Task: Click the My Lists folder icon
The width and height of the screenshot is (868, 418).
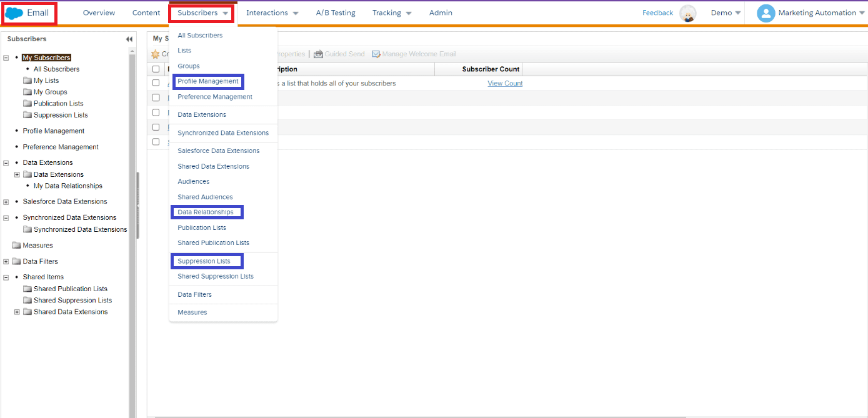Action: point(27,81)
